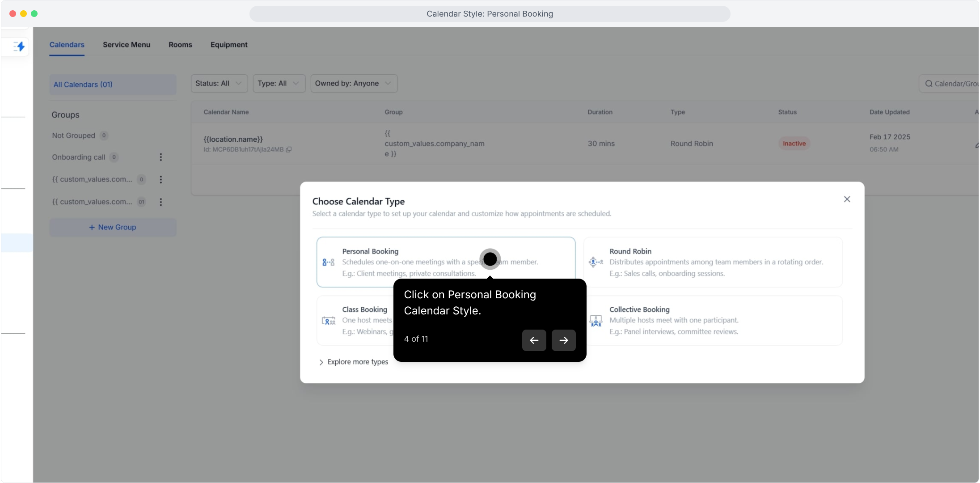Click the Class Booking type icon
This screenshot has height=483, width=980.
click(x=328, y=321)
